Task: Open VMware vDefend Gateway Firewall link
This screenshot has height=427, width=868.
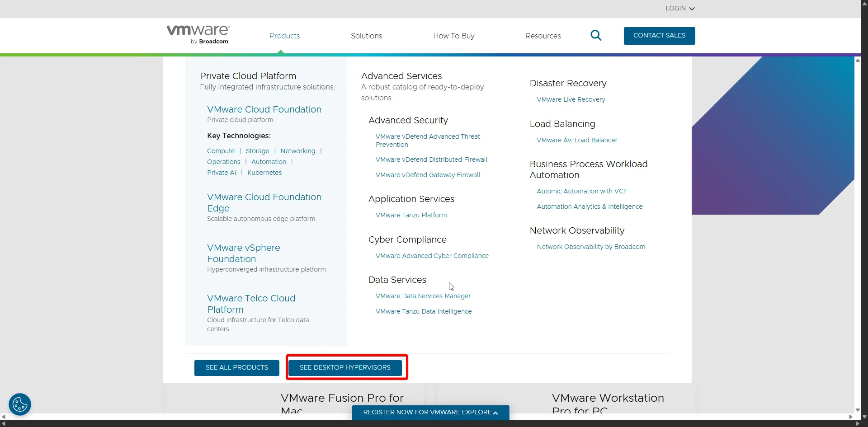Action: (428, 175)
